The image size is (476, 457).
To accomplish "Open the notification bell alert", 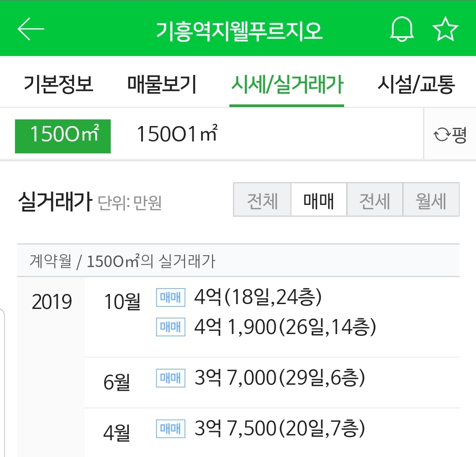I will pyautogui.click(x=401, y=29).
